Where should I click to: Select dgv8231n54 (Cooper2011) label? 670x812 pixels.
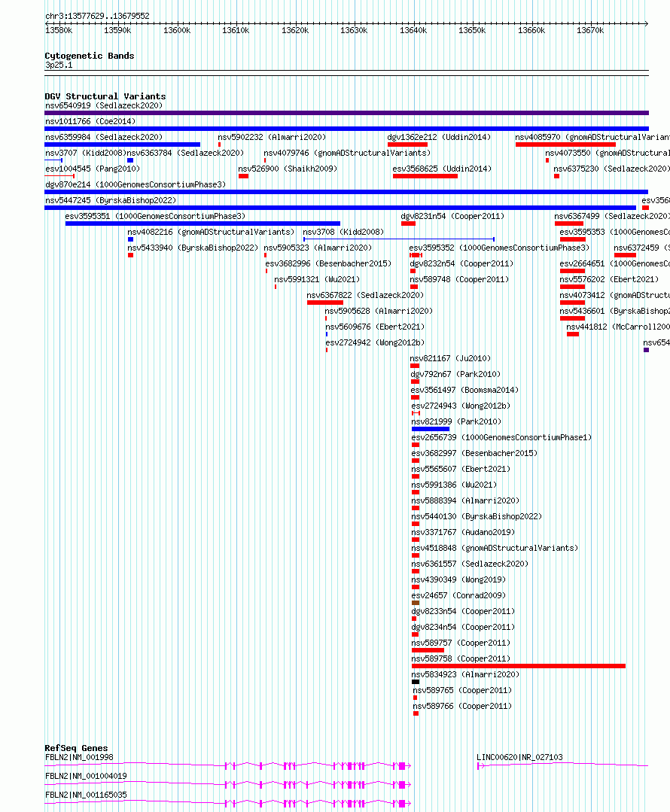pos(452,216)
